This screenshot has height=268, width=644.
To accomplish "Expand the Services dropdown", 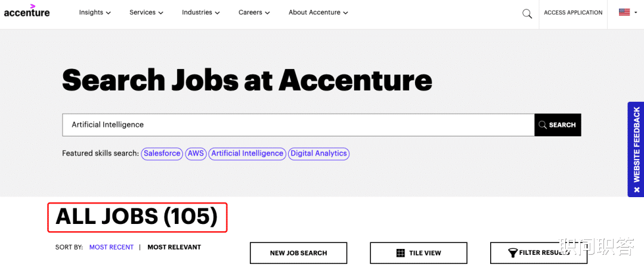I will (146, 13).
